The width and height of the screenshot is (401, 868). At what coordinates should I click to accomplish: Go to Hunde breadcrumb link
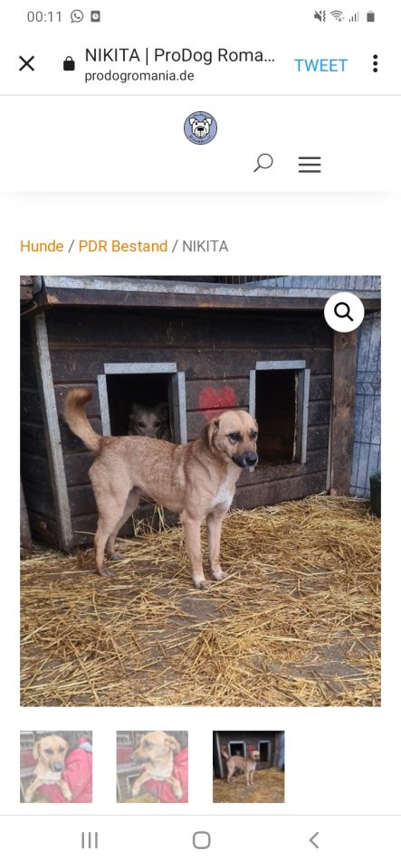click(x=42, y=246)
